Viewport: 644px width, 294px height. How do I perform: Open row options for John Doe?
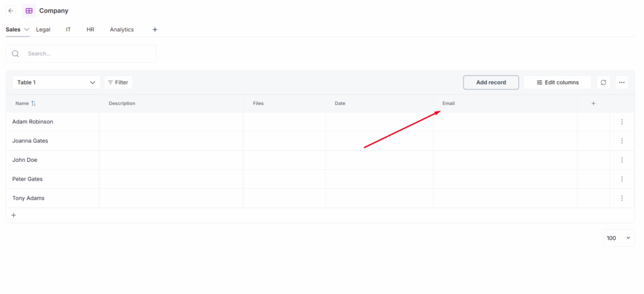622,160
